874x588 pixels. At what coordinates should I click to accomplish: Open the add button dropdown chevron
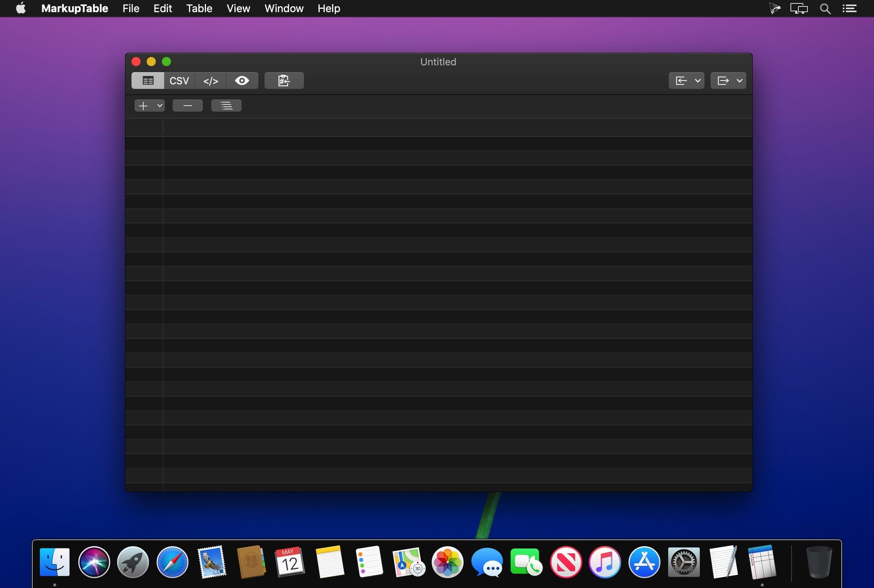(160, 106)
